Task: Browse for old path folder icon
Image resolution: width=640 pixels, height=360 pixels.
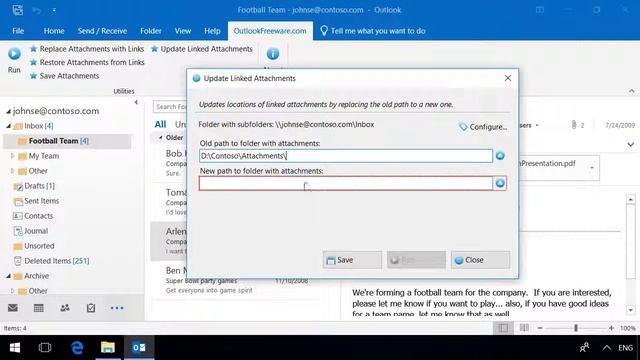Action: pos(500,156)
